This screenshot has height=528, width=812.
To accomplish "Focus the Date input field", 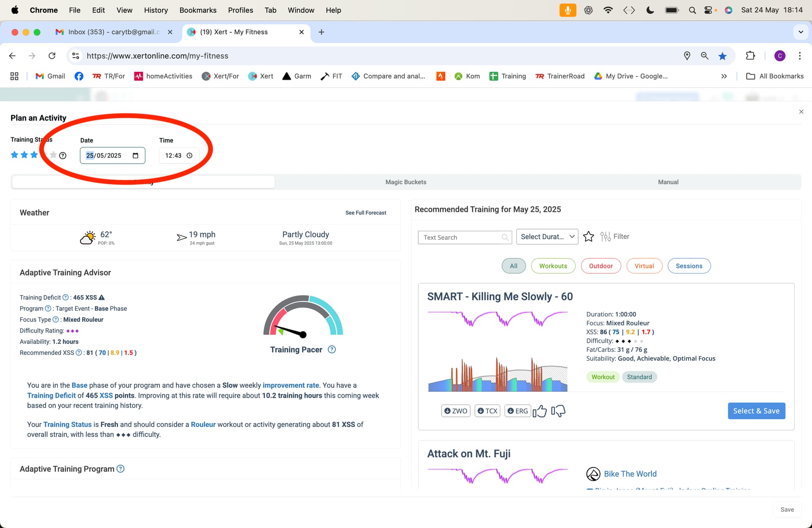I will click(112, 156).
